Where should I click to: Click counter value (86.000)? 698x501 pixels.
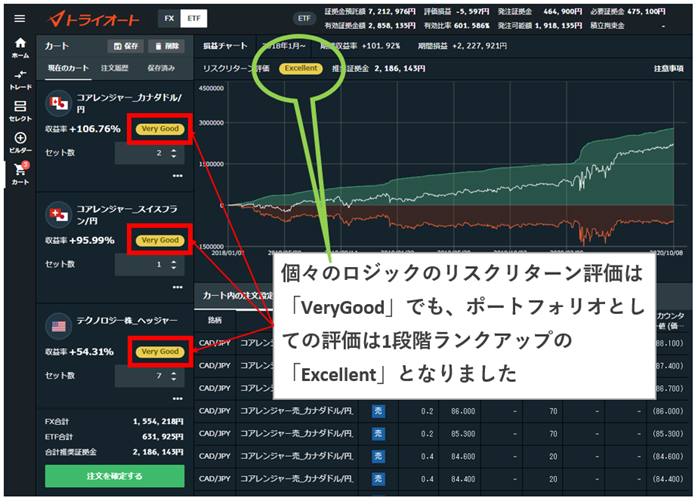[x=668, y=411]
